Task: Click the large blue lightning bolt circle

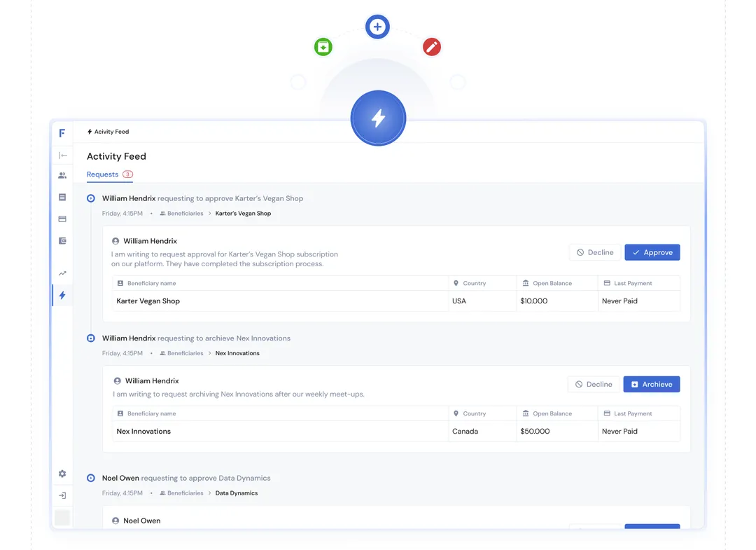Action: coord(378,118)
